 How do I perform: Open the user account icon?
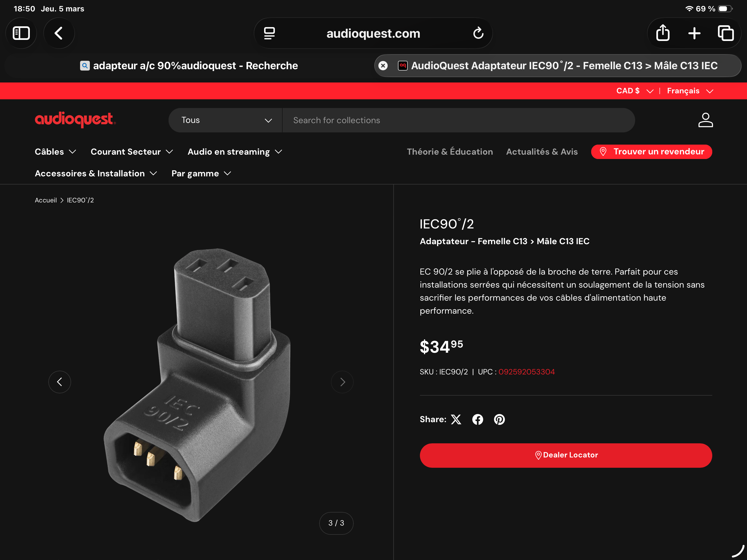click(x=705, y=120)
